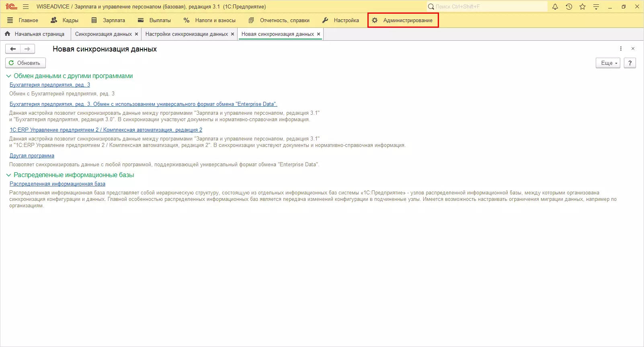Open the Отчетность, справки section
The image size is (644, 347).
pos(279,20)
